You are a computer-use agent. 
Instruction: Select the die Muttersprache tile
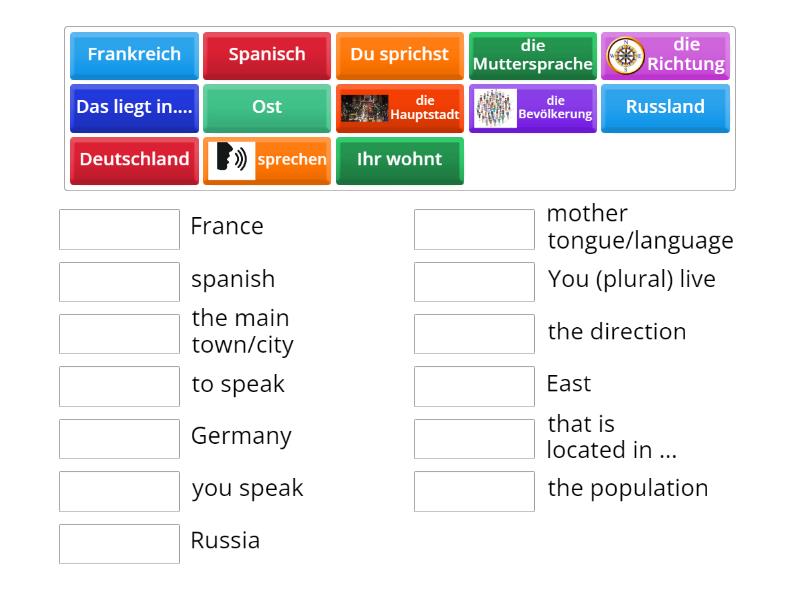532,55
